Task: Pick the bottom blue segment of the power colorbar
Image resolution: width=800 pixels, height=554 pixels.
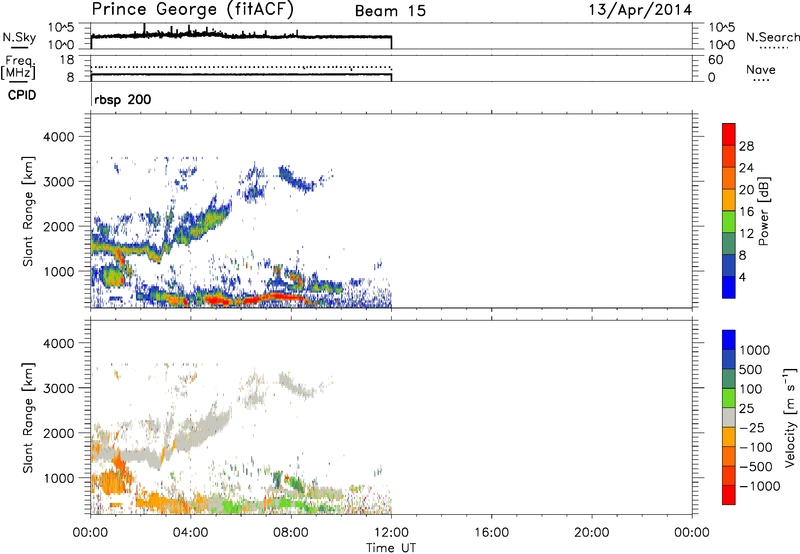Action: (729, 287)
